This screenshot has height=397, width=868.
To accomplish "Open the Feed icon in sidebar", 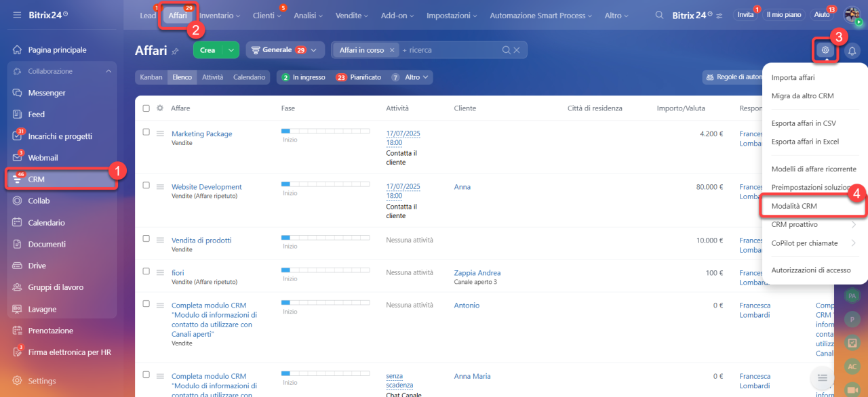I will point(17,114).
